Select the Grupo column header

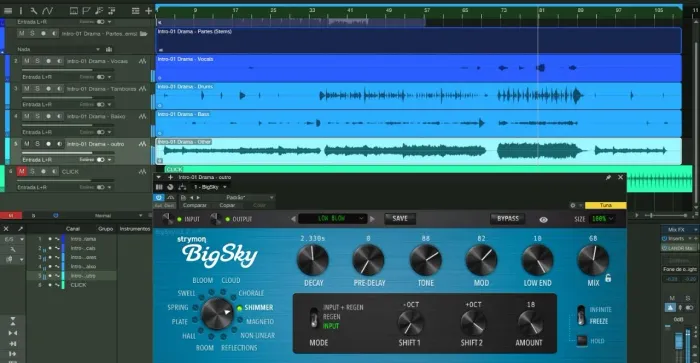click(105, 229)
